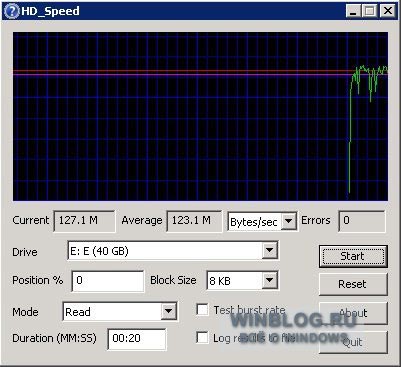Image resolution: width=401 pixels, height=367 pixels.
Task: Click the Duration (MM:SS) field showing 00:20
Action: [x=137, y=339]
